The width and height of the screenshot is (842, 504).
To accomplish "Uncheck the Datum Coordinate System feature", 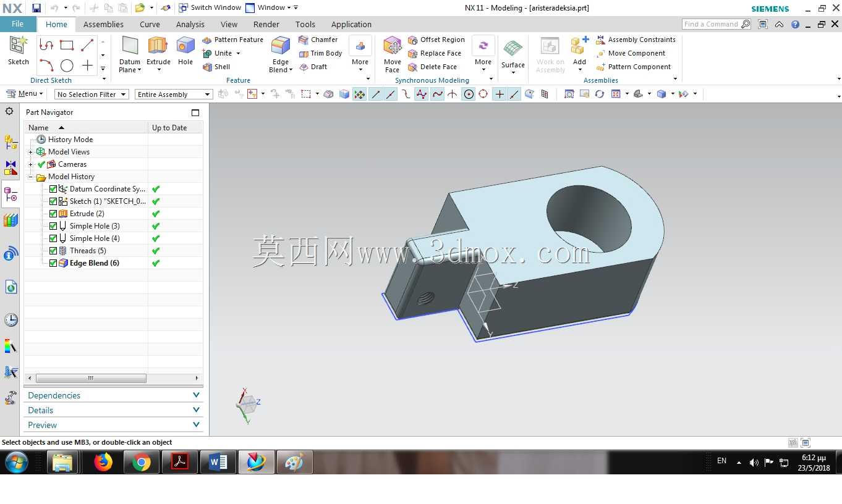I will (53, 189).
